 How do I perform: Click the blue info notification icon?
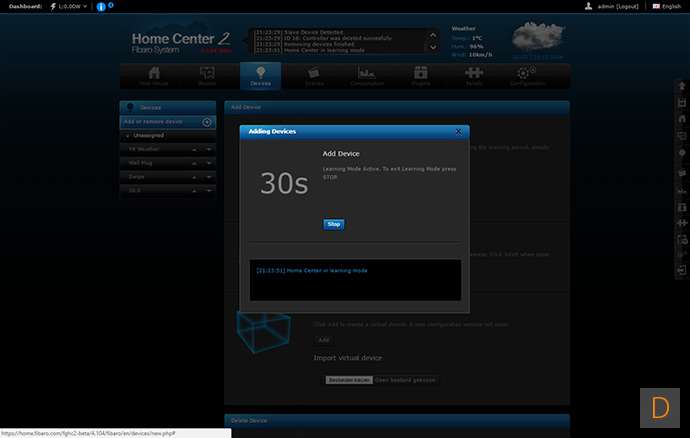click(x=101, y=7)
